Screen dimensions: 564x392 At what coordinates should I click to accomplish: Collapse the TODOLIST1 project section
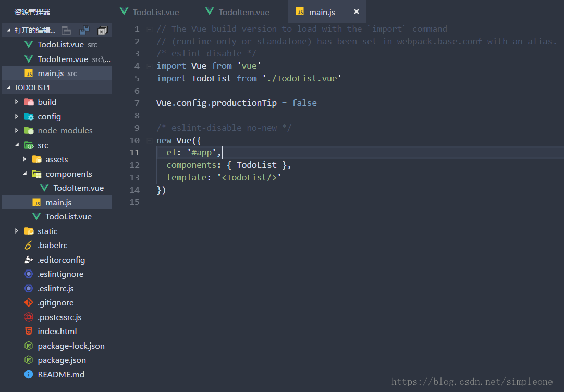[9, 88]
